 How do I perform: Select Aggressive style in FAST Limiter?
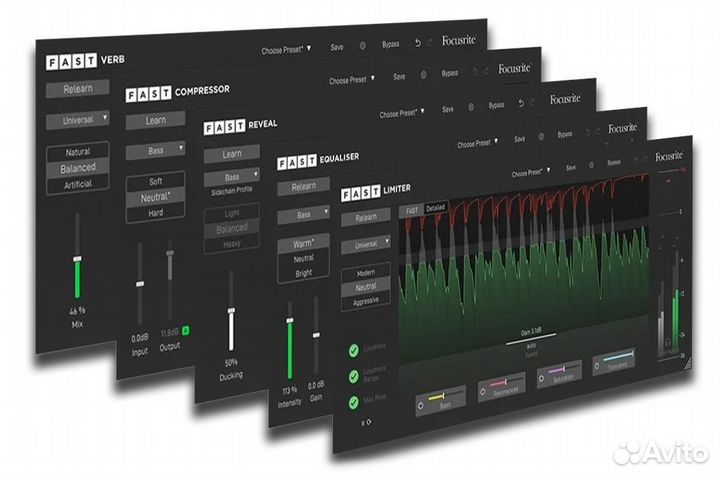click(366, 302)
